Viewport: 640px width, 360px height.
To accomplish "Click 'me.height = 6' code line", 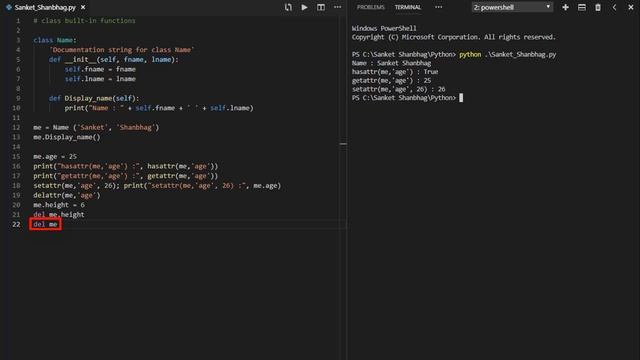I will [59, 205].
